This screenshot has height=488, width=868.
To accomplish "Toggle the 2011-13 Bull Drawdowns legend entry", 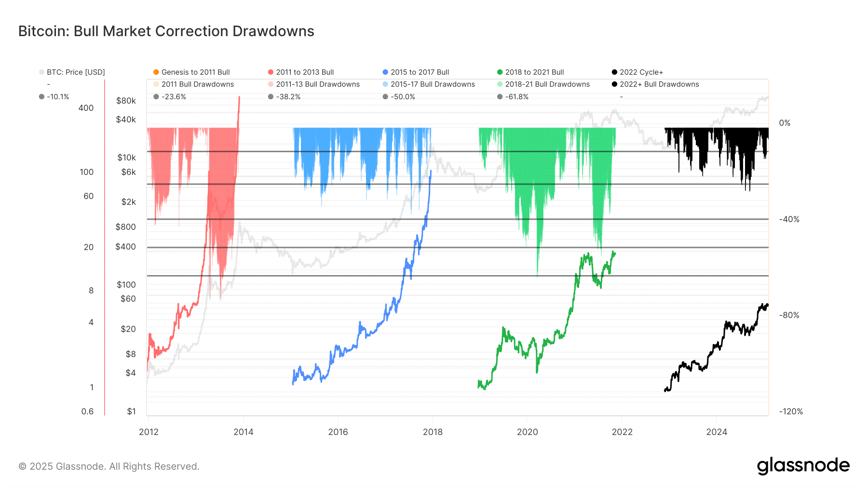I will (314, 84).
